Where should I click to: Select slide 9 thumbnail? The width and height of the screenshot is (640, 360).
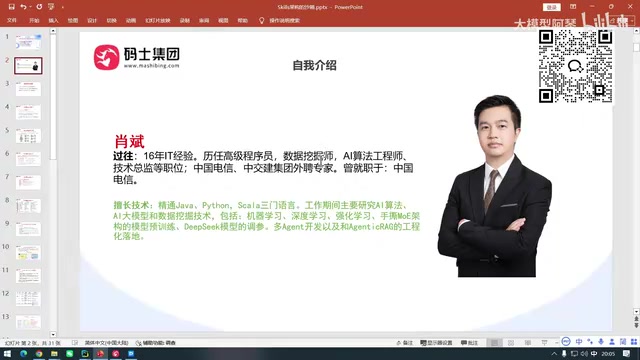tap(28, 229)
